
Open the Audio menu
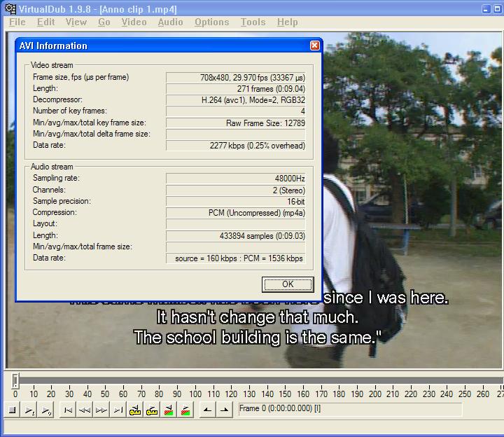170,22
